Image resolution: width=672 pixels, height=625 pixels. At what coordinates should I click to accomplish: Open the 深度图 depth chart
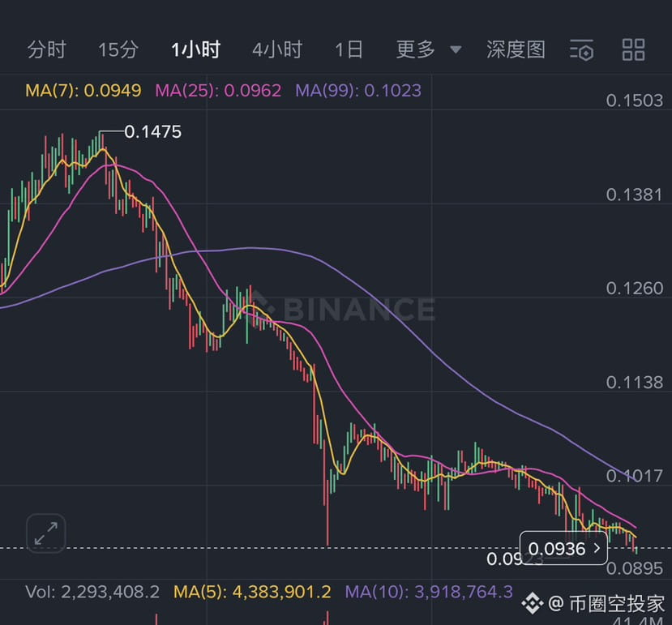(516, 49)
